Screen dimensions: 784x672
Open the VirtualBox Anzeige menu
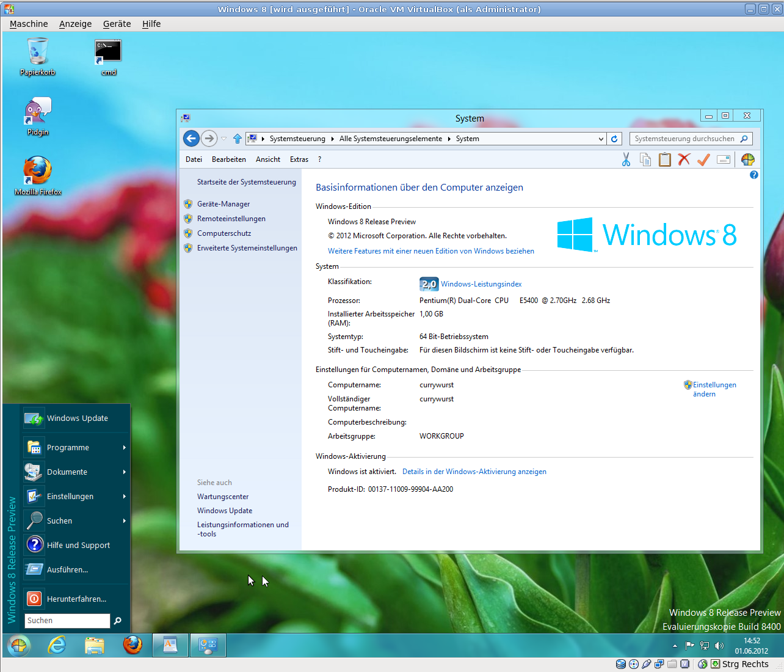coord(76,24)
